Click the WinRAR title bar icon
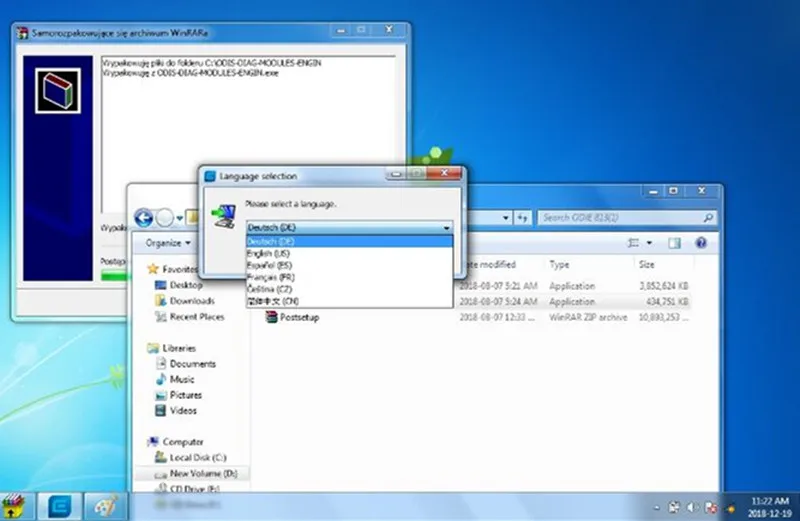800x521 pixels. 22,33
